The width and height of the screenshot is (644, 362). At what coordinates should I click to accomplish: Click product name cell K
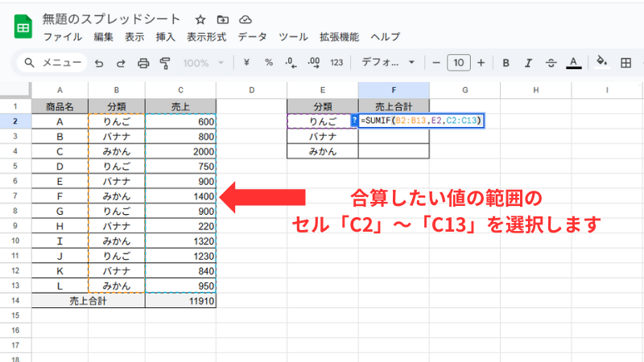pos(60,271)
